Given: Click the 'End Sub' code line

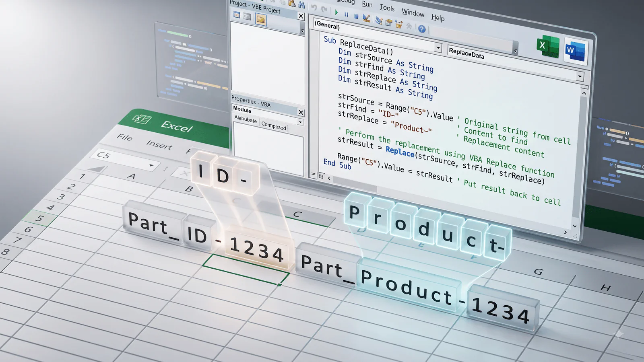Looking at the screenshot, I should [337, 164].
